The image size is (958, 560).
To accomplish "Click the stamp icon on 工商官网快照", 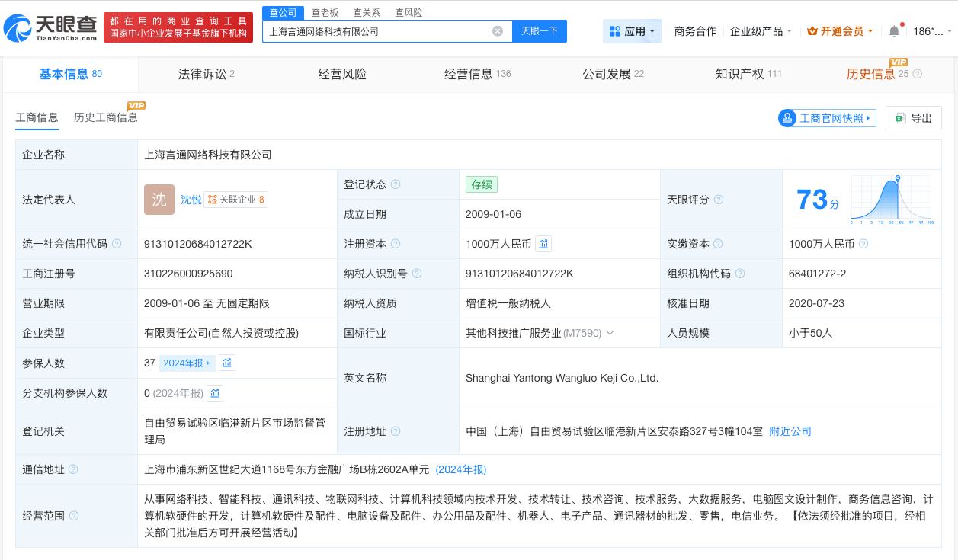I will click(x=787, y=118).
